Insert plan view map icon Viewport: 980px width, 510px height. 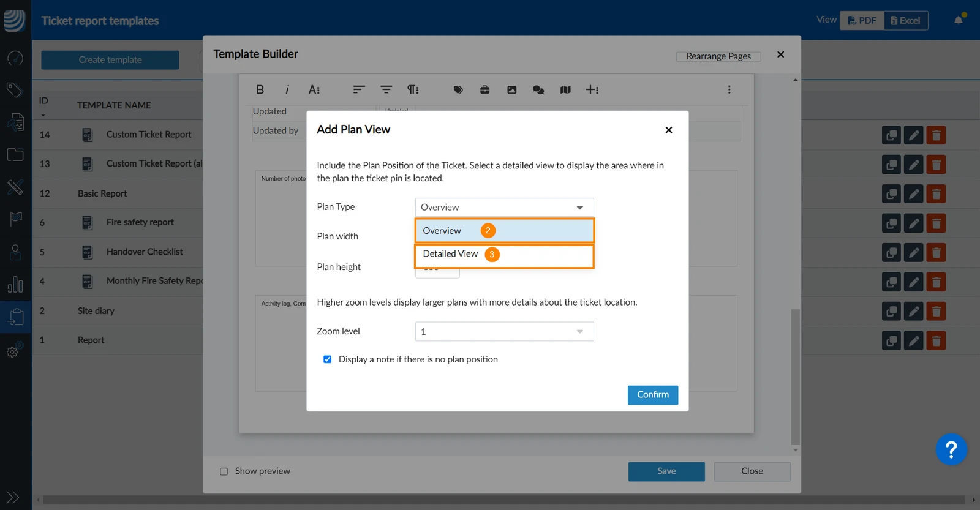(565, 89)
